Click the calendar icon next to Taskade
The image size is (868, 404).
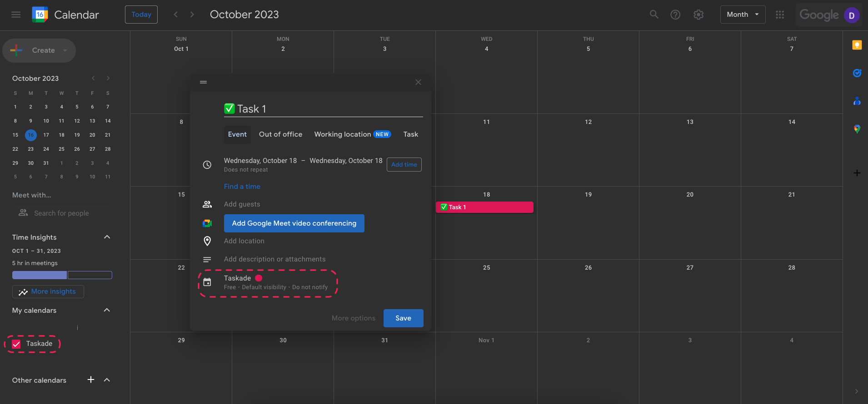click(207, 282)
